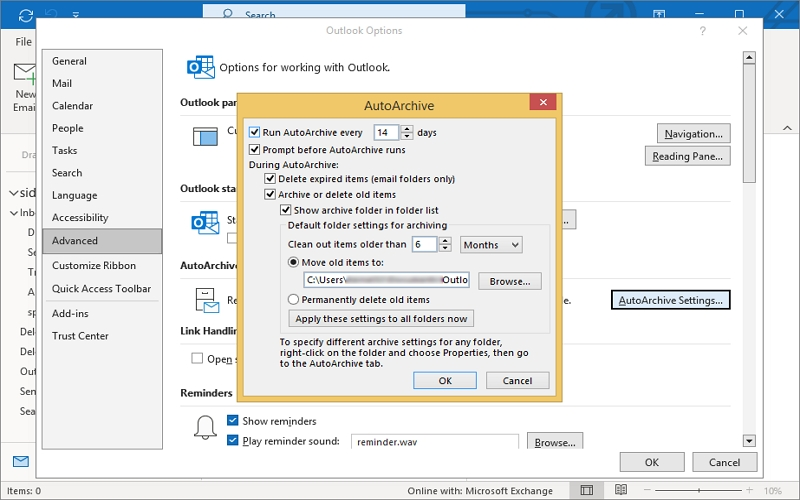Click OK in Outlook Options window
800x500 pixels.
click(x=652, y=462)
